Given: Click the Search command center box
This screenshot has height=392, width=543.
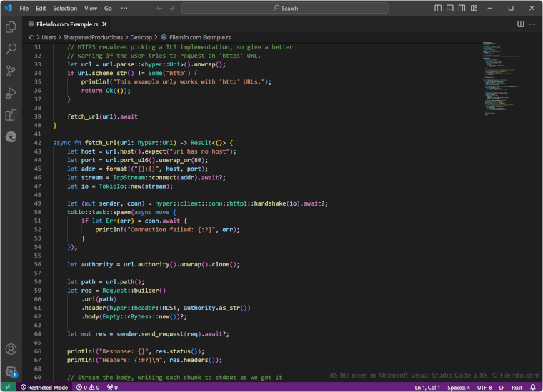Looking at the screenshot, I should point(286,8).
